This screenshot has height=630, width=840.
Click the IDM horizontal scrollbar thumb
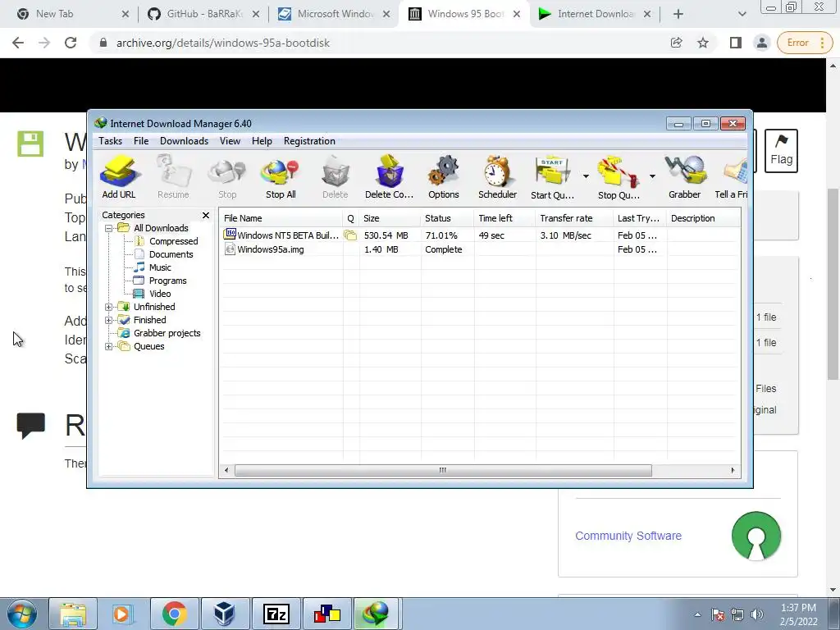tap(443, 470)
